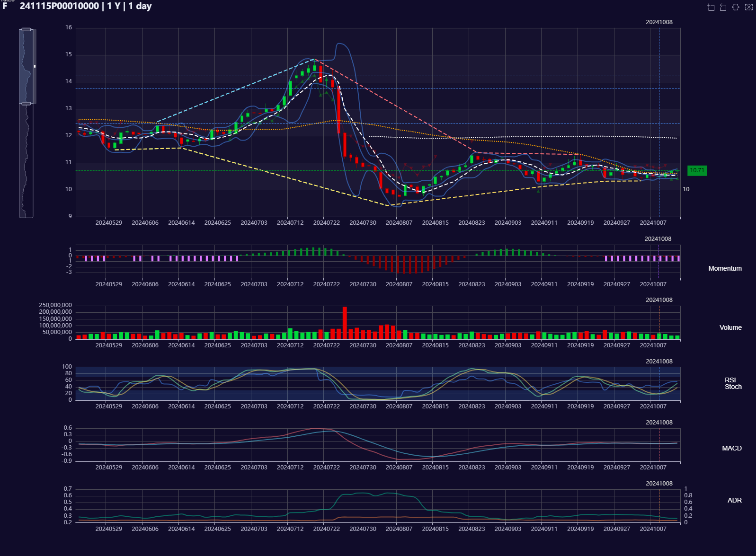Click the 241115P00010000 chart title

59,6
